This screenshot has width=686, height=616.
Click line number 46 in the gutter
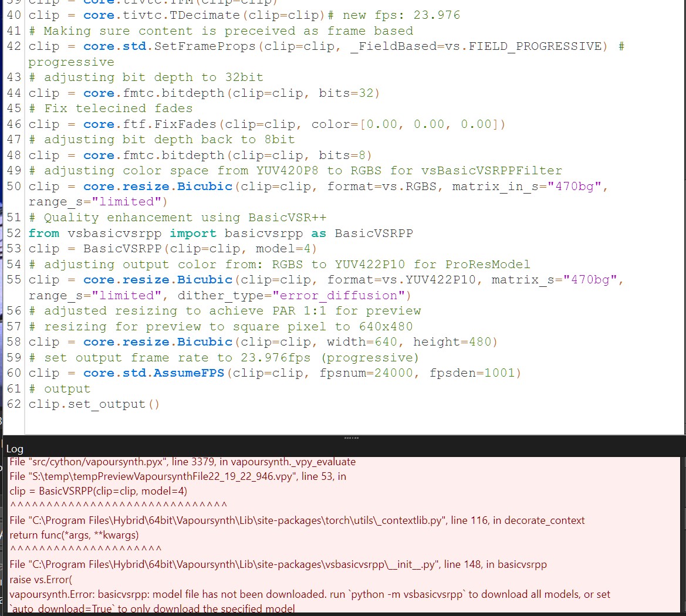13,124
